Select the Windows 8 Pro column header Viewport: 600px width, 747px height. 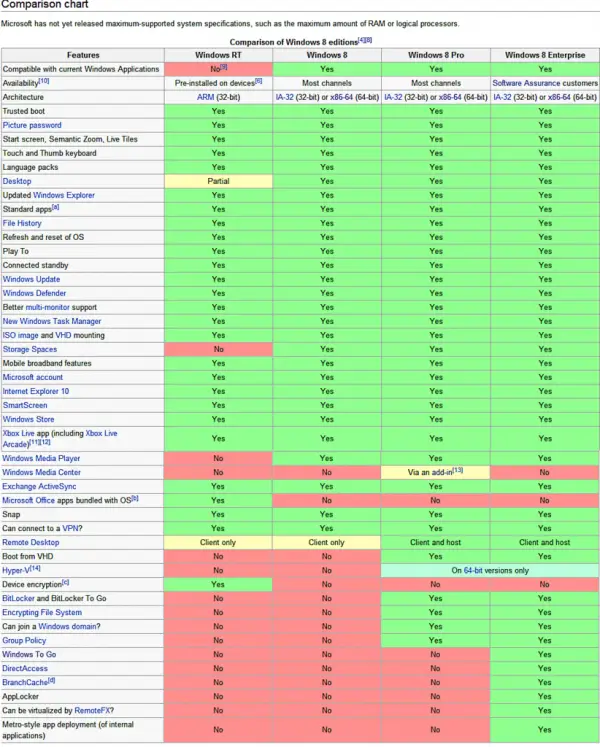(436, 55)
